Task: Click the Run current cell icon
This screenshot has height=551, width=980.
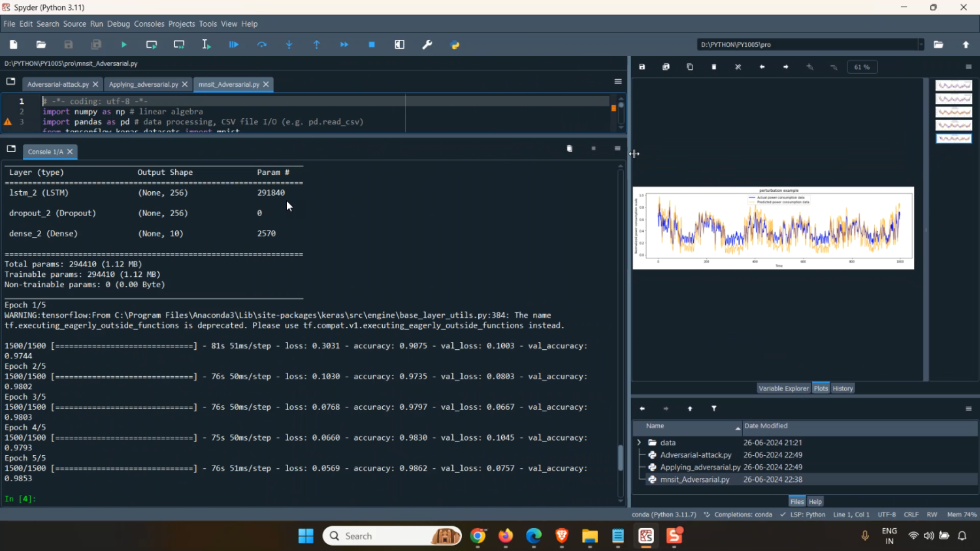Action: (x=152, y=44)
